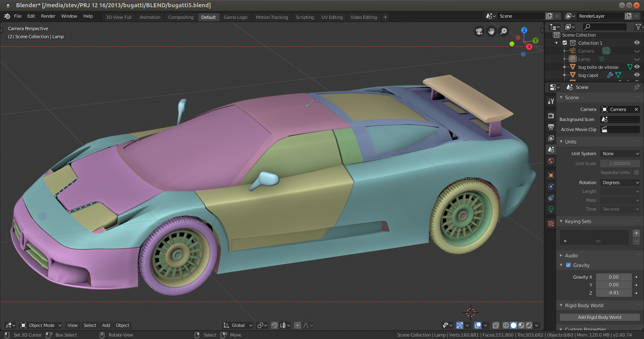Expand the Audio panel

(x=561, y=255)
